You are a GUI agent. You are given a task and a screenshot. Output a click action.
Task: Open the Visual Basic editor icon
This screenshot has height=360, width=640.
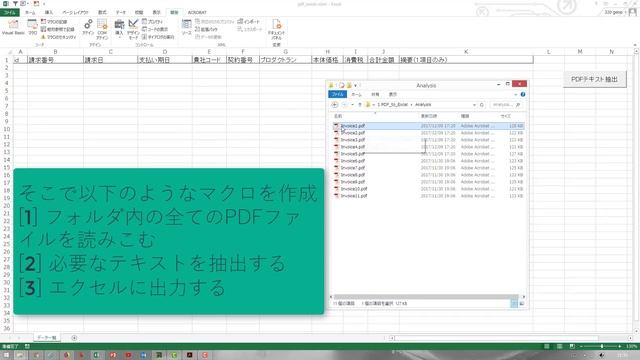tap(13, 27)
